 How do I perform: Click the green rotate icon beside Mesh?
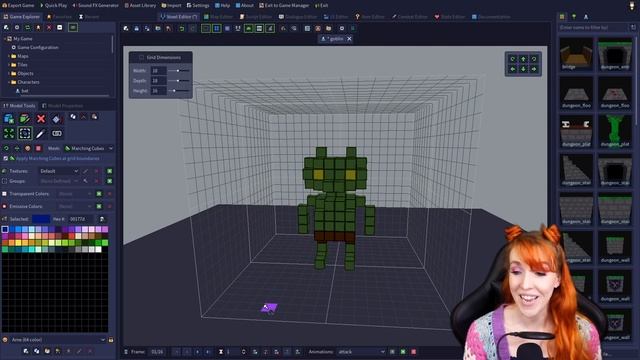coord(6,149)
